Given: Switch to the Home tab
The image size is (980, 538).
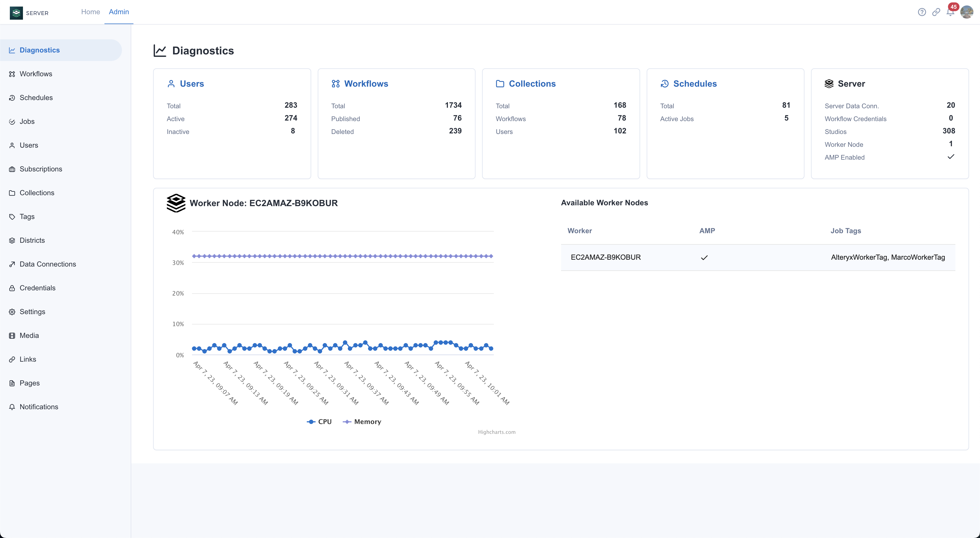Looking at the screenshot, I should [x=91, y=12].
